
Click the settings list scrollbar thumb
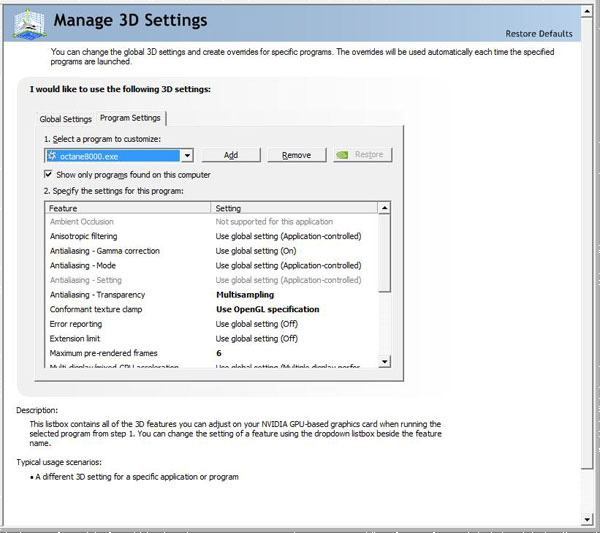384,253
